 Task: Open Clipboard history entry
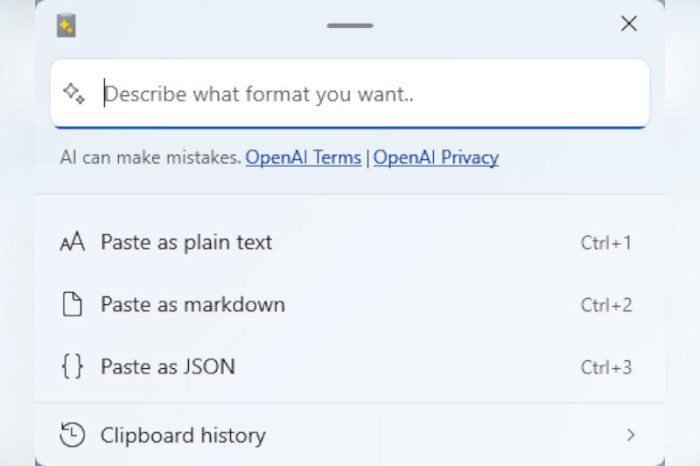(x=183, y=435)
